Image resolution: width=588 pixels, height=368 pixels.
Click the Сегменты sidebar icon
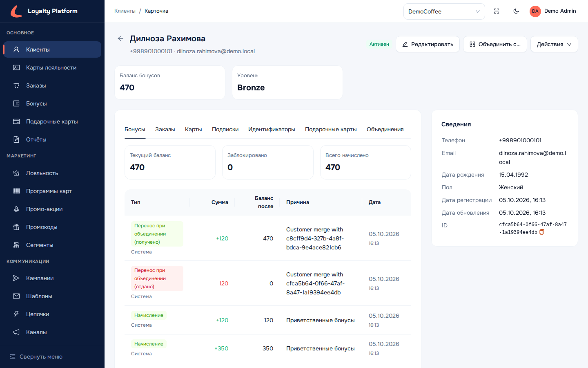coord(16,245)
